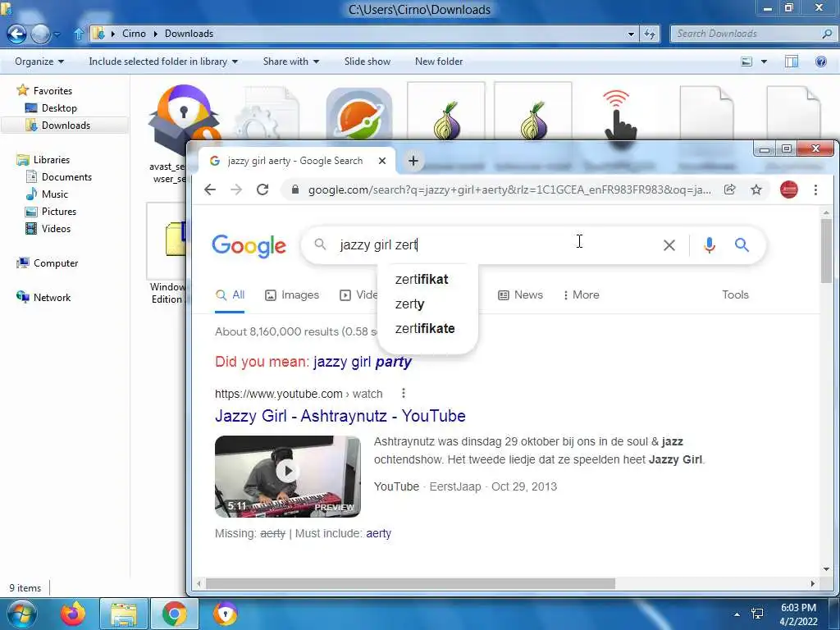
Task: Open Explorer help question mark icon
Action: click(820, 62)
